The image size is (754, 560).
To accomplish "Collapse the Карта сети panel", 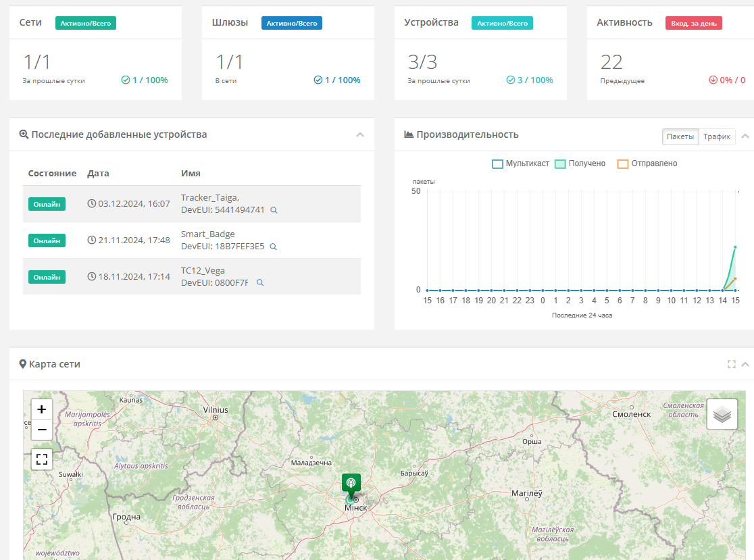I will click(745, 365).
